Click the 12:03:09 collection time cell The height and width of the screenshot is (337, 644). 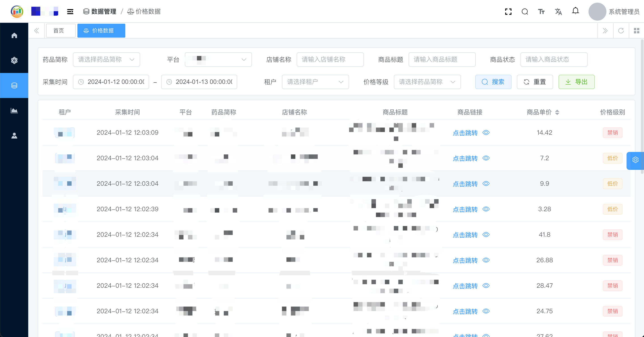pyautogui.click(x=128, y=132)
